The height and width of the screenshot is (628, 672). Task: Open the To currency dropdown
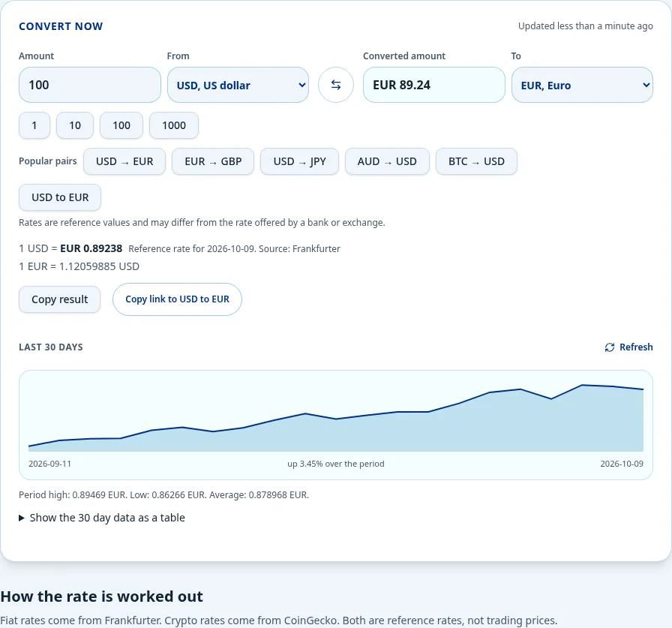(582, 85)
